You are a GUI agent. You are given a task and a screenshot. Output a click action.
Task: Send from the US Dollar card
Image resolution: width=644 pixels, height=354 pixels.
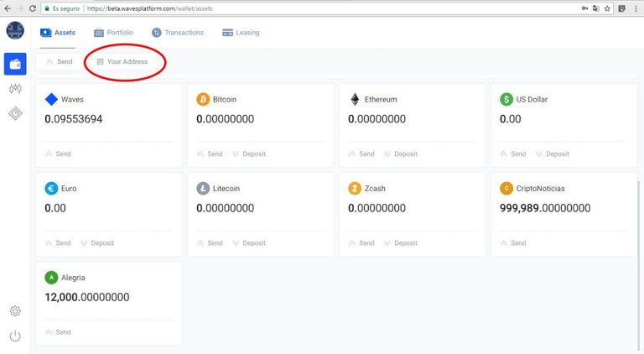(x=513, y=154)
